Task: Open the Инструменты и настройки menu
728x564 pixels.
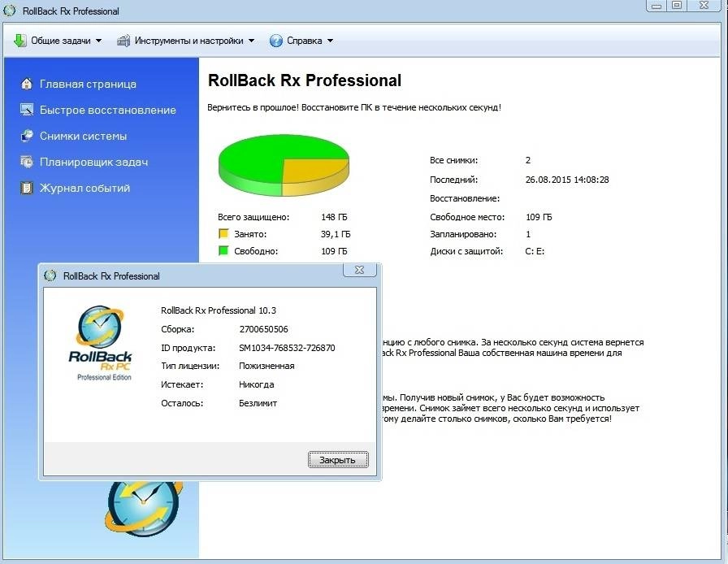Action: [x=186, y=41]
